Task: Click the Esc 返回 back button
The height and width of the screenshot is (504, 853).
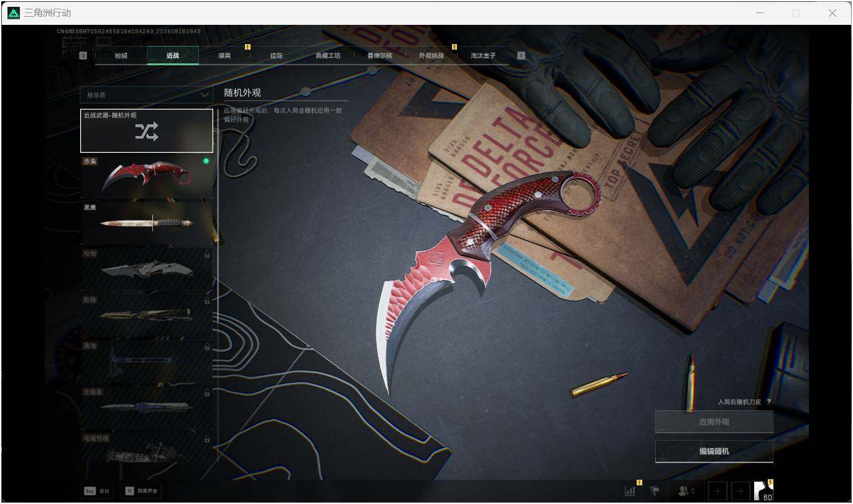Action: pos(97,491)
